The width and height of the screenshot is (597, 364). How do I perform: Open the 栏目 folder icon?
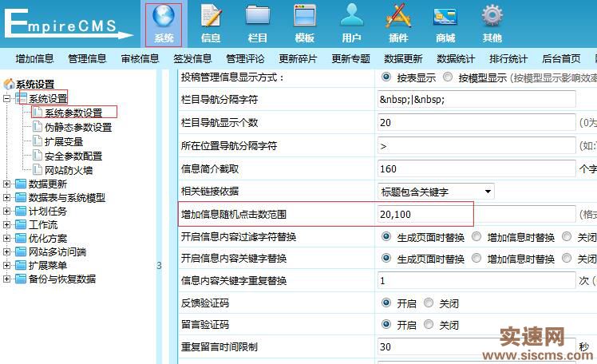258,16
